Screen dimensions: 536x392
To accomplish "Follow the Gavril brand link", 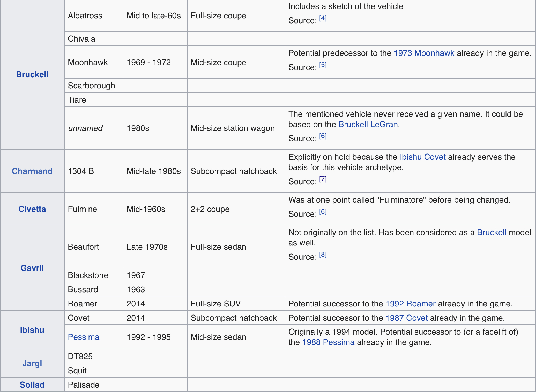I will [x=32, y=268].
